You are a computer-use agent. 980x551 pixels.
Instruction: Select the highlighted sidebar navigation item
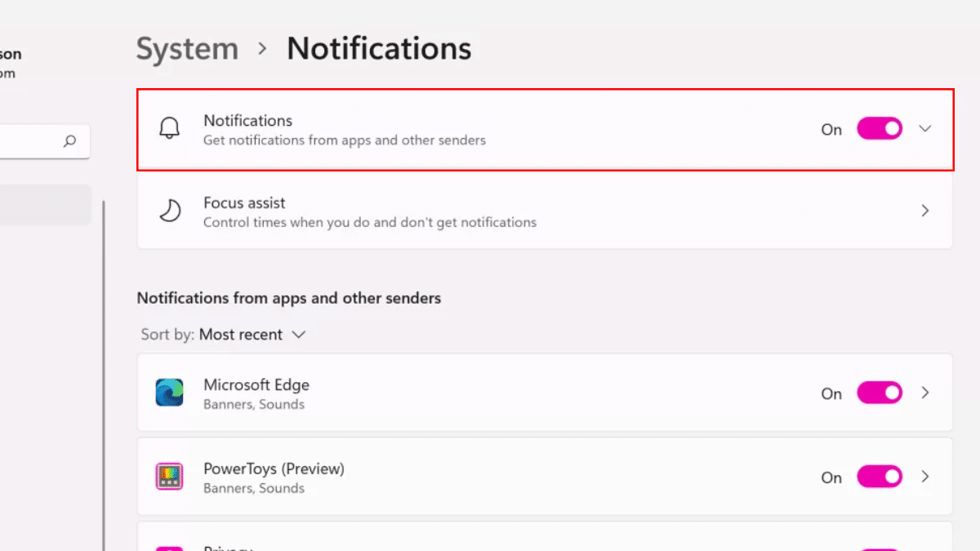click(x=45, y=205)
